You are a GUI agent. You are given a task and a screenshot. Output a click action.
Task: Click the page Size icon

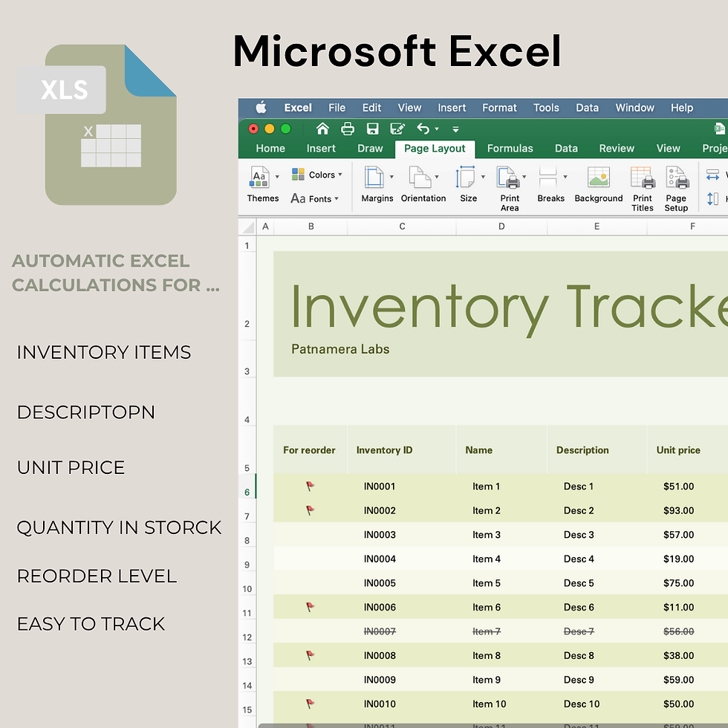point(465,177)
